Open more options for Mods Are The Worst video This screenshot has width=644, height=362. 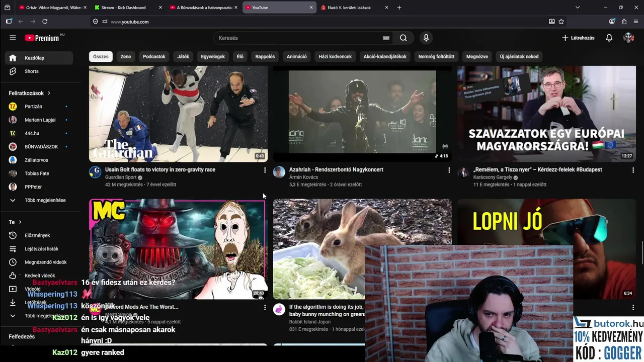[x=265, y=307]
